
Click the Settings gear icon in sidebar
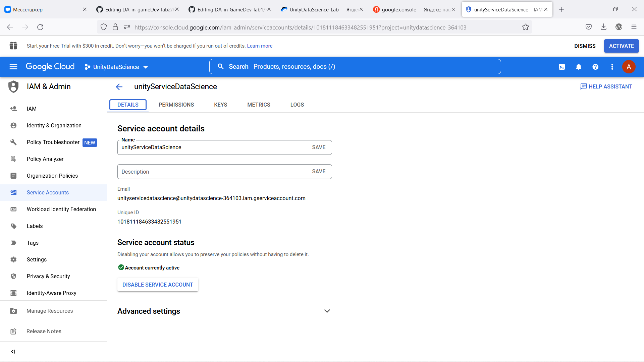pyautogui.click(x=13, y=259)
